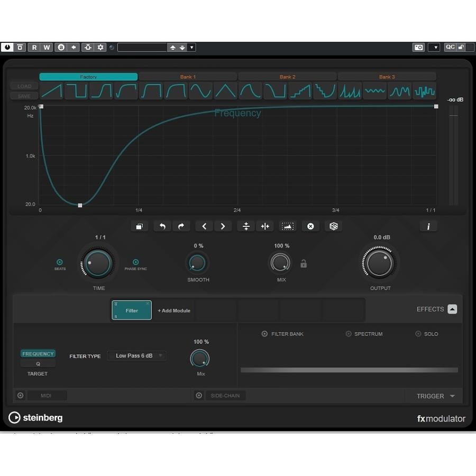The height and width of the screenshot is (476, 476).
Task: Flip the curve vertically
Action: [245, 226]
